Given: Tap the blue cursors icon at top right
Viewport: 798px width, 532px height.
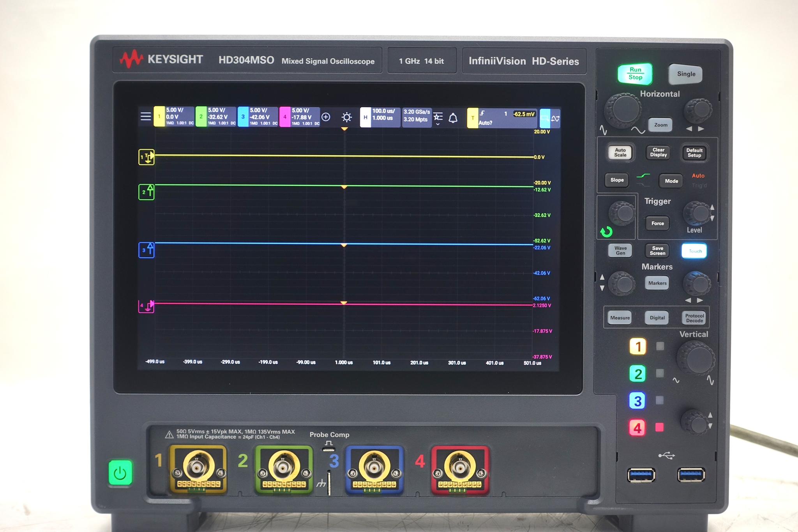Looking at the screenshot, I should 546,118.
